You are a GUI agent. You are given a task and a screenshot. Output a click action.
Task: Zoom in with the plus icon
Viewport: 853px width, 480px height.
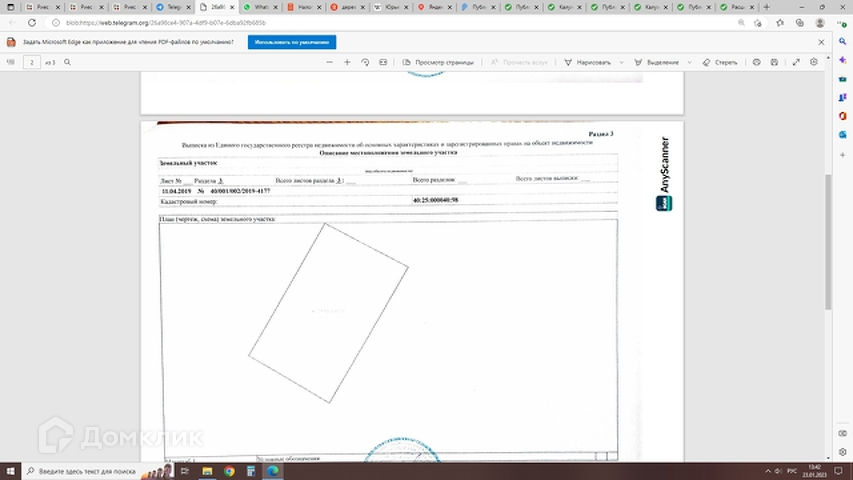pyautogui.click(x=347, y=62)
